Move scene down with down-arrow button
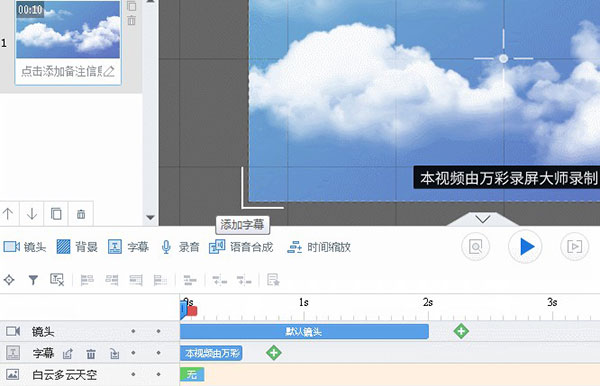 (x=32, y=213)
